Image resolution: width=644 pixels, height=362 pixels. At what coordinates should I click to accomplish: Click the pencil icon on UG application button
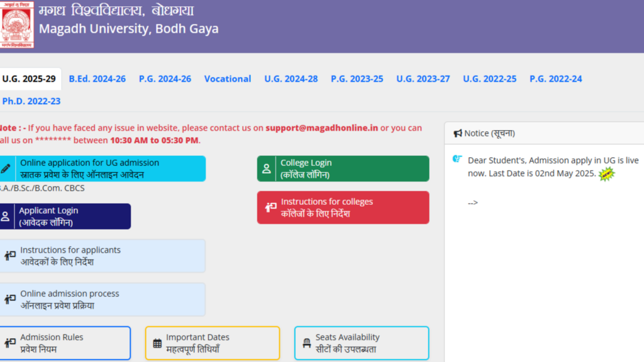[x=5, y=168]
